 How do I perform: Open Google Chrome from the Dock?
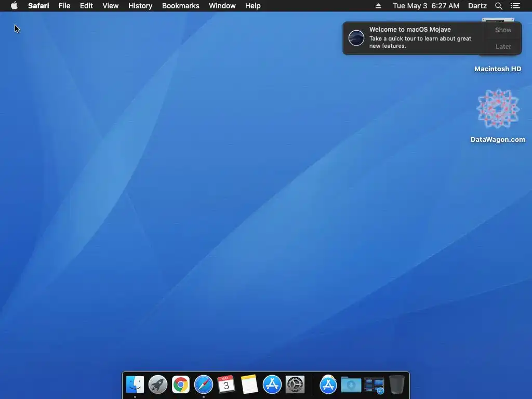point(180,384)
